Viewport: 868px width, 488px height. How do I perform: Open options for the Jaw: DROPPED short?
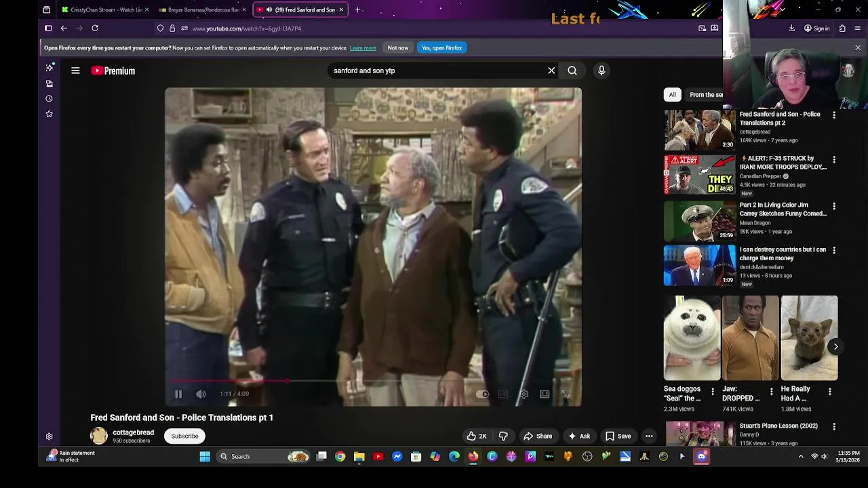pyautogui.click(x=771, y=392)
